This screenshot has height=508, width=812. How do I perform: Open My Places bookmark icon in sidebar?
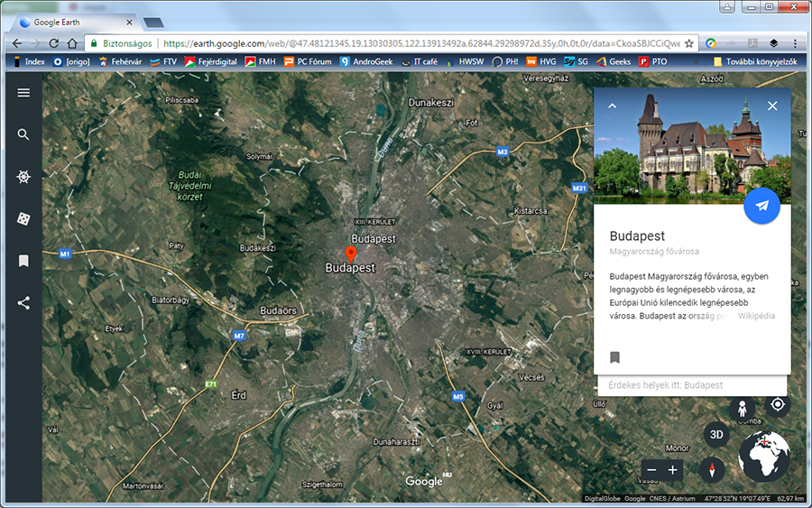pos(23,261)
